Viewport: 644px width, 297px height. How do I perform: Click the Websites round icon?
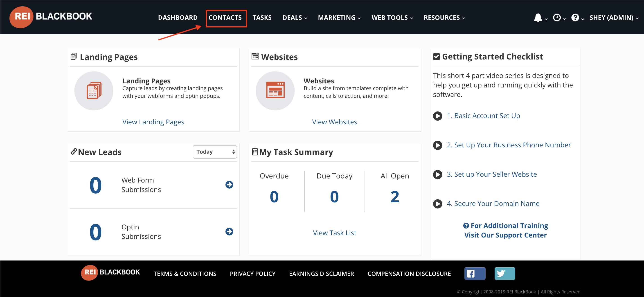coord(275,91)
